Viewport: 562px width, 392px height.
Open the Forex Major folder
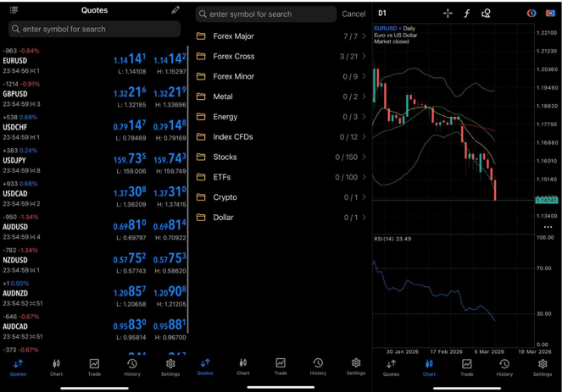[281, 36]
